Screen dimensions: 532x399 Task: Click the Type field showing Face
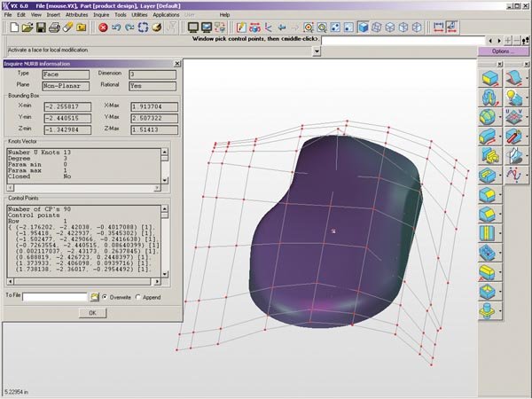click(x=66, y=74)
